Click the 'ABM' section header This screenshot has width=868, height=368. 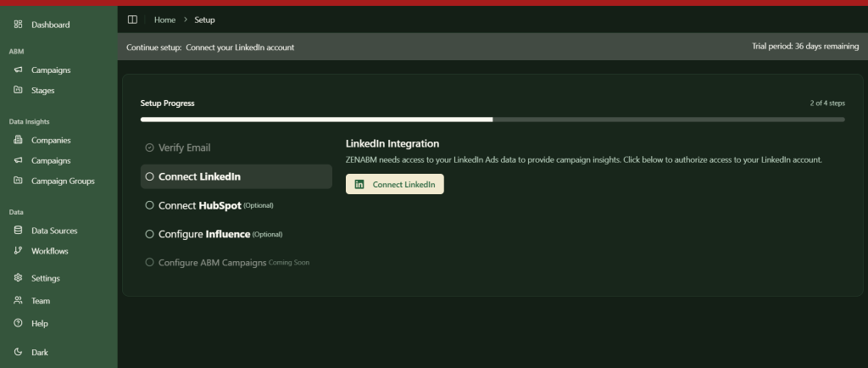point(17,52)
